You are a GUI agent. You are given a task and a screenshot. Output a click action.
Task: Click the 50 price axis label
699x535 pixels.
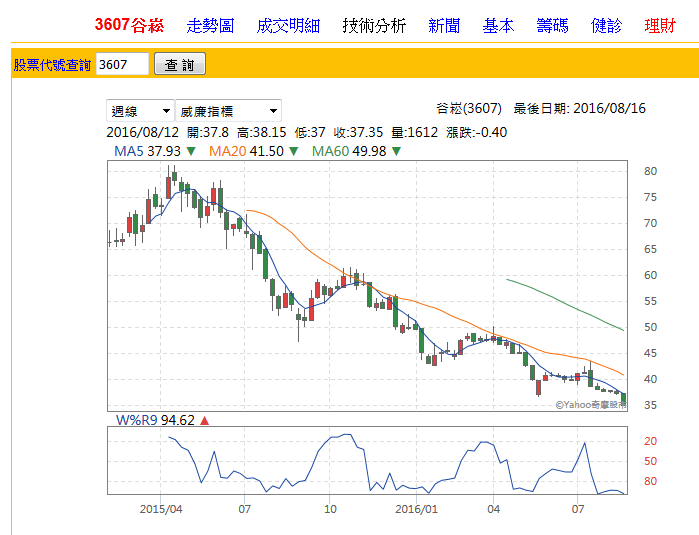(x=650, y=327)
